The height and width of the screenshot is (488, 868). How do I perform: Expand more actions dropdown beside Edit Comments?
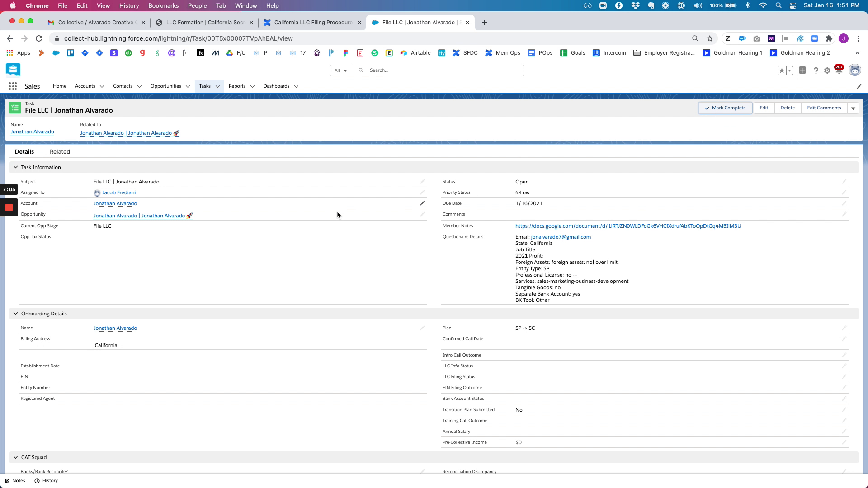(853, 108)
